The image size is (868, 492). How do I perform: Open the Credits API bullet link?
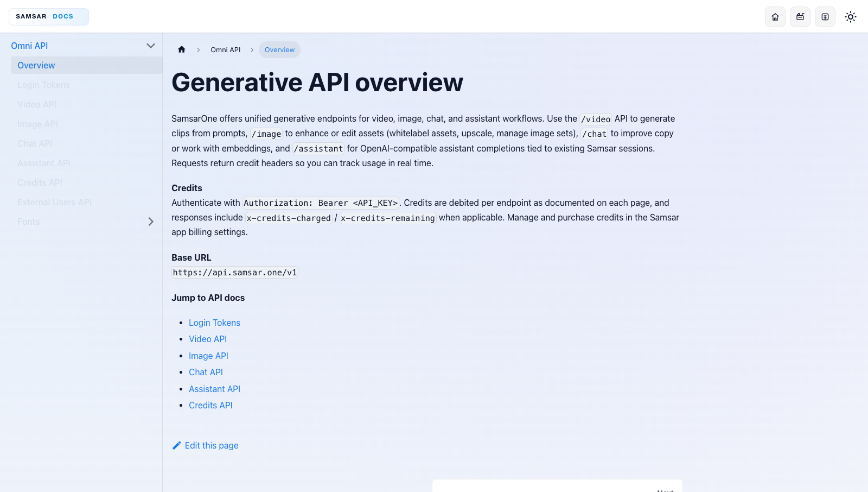pos(210,405)
